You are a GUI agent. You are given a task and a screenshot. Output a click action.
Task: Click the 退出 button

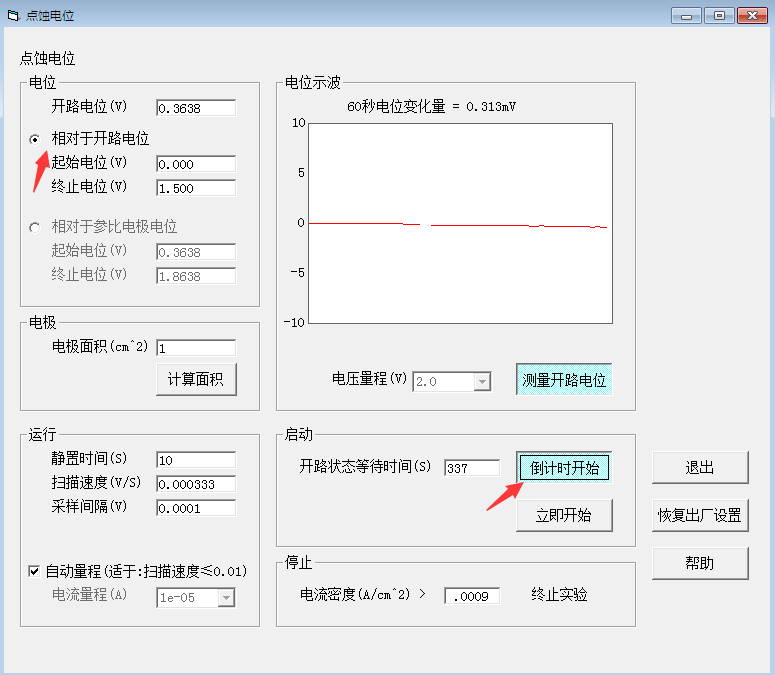699,468
